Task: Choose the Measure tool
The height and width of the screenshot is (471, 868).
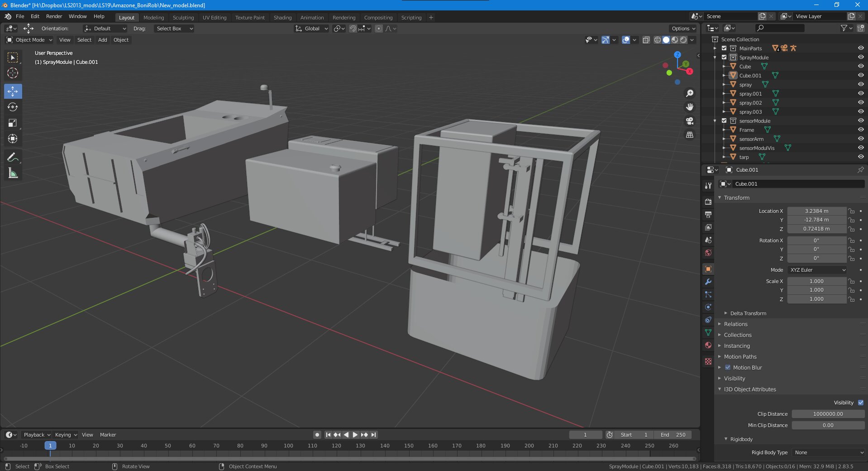Action: [x=13, y=173]
